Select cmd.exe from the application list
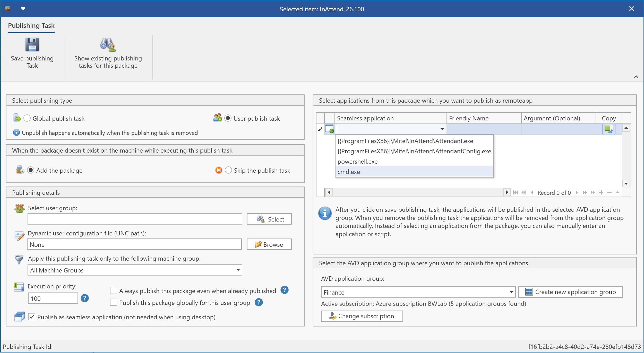 (x=349, y=172)
